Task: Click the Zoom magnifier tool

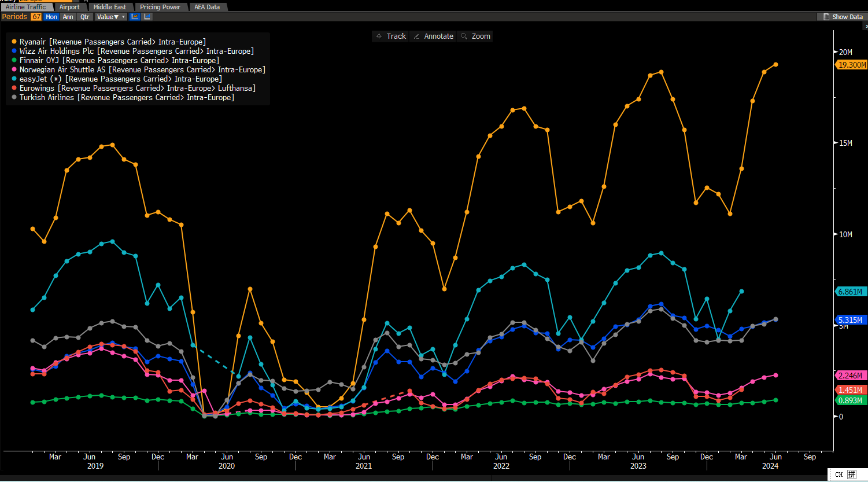Action: tap(475, 36)
